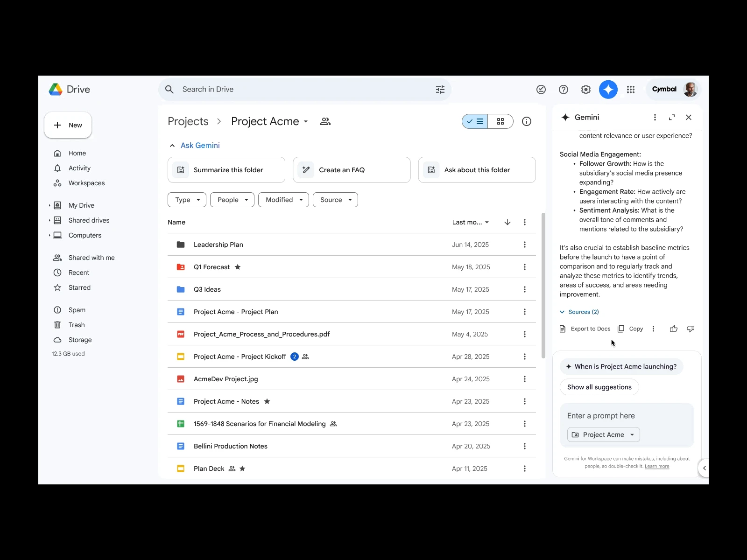Screen dimensions: 747x560
Task: Show folder details info icon
Action: pyautogui.click(x=527, y=121)
